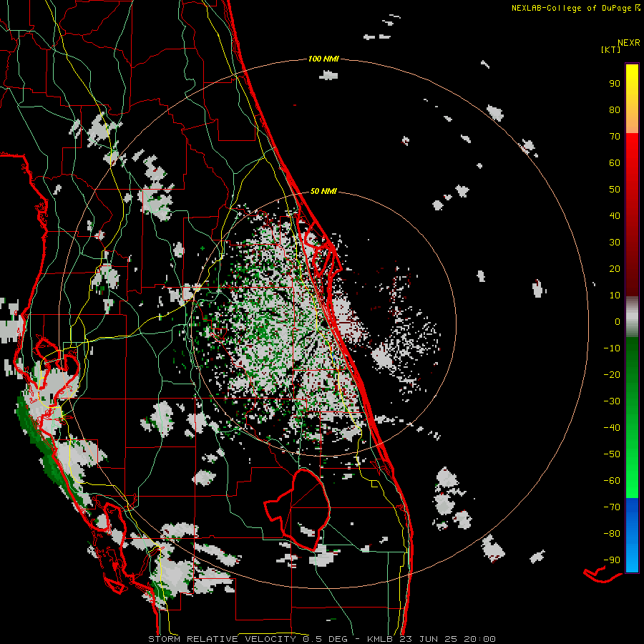Click the positive 50 knot scale value
Screen dimensions: 644x644
tap(615, 190)
